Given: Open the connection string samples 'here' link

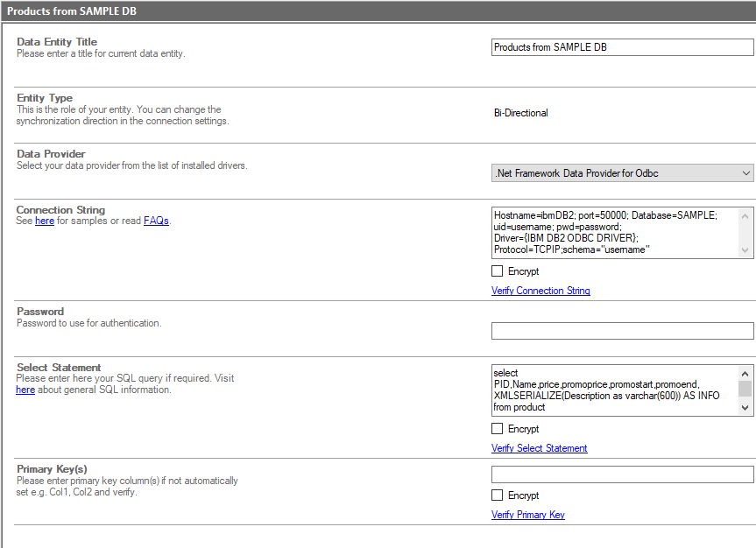Looking at the screenshot, I should tap(45, 221).
